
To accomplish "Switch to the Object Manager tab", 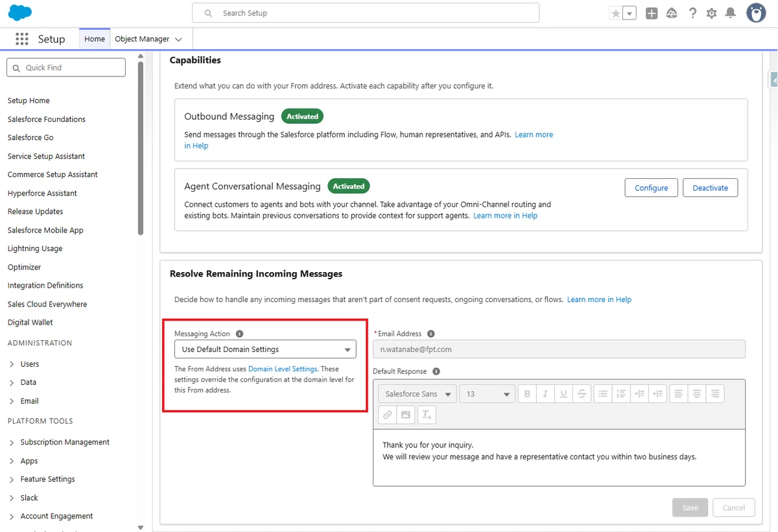I will click(x=142, y=39).
